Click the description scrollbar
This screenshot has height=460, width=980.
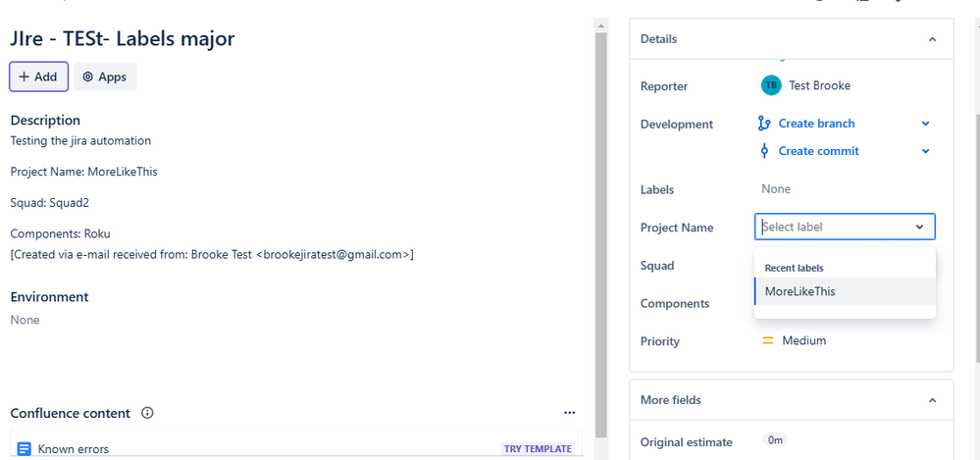coord(600,234)
